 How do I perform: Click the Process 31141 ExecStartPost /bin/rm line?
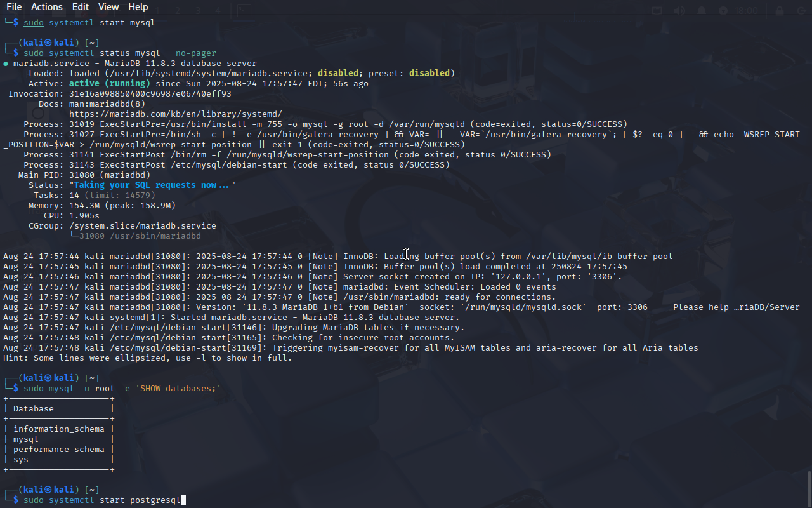(287, 155)
